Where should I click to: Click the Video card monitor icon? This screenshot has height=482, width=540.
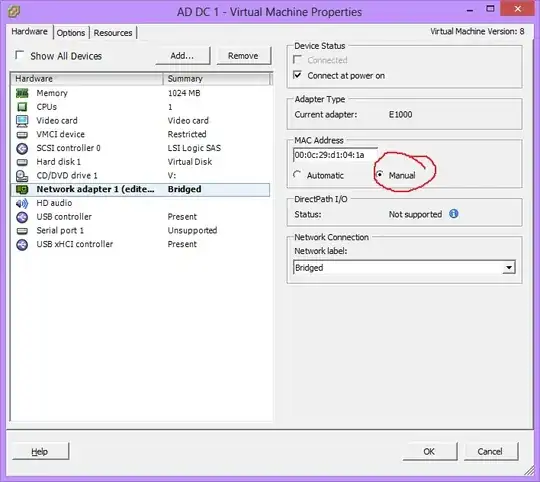coord(22,120)
